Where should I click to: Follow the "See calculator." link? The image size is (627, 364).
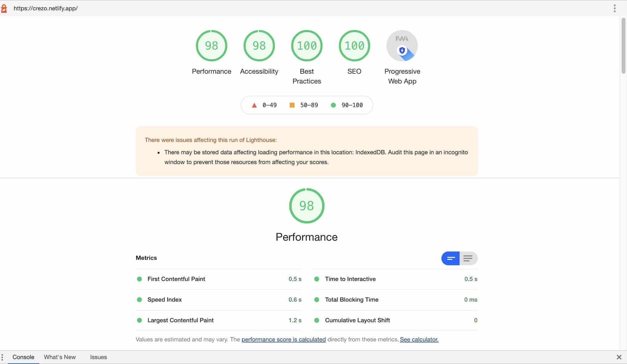pos(419,339)
